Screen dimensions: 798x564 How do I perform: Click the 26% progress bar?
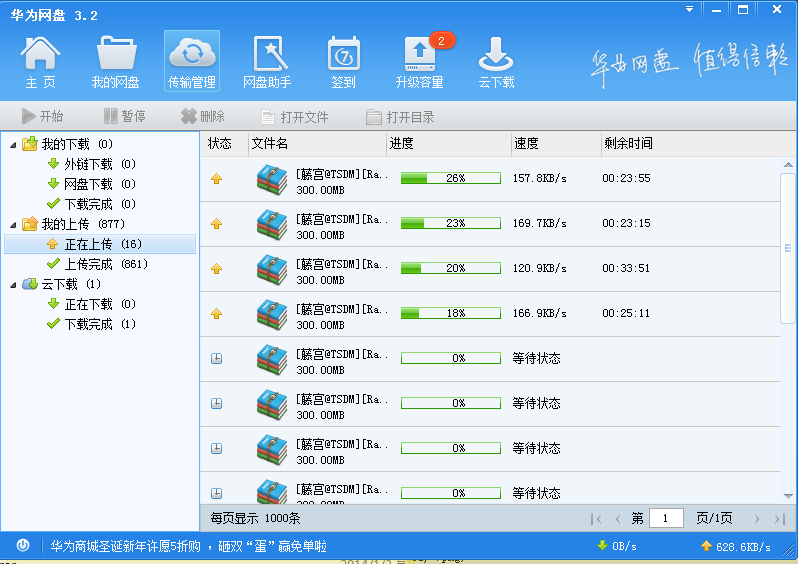tap(450, 178)
